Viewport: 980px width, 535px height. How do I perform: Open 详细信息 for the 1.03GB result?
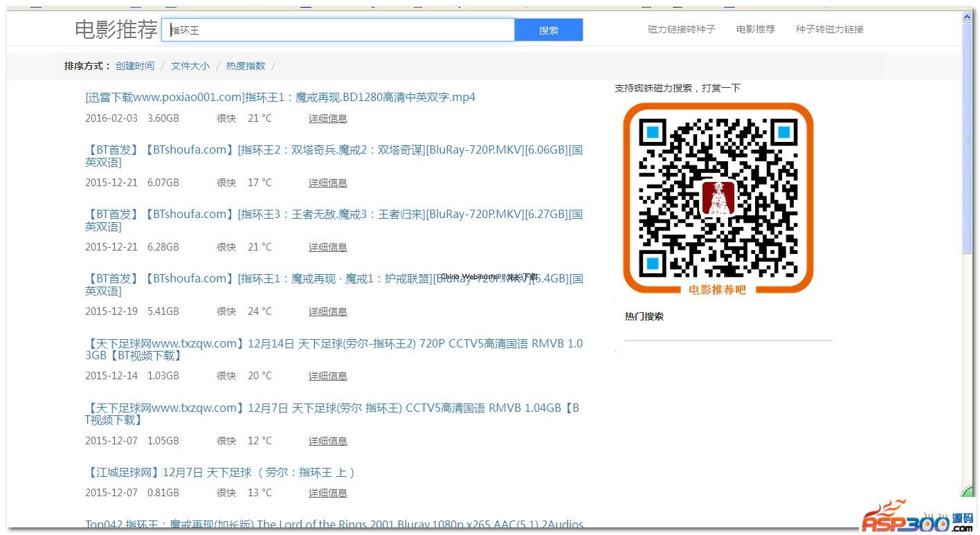point(328,376)
